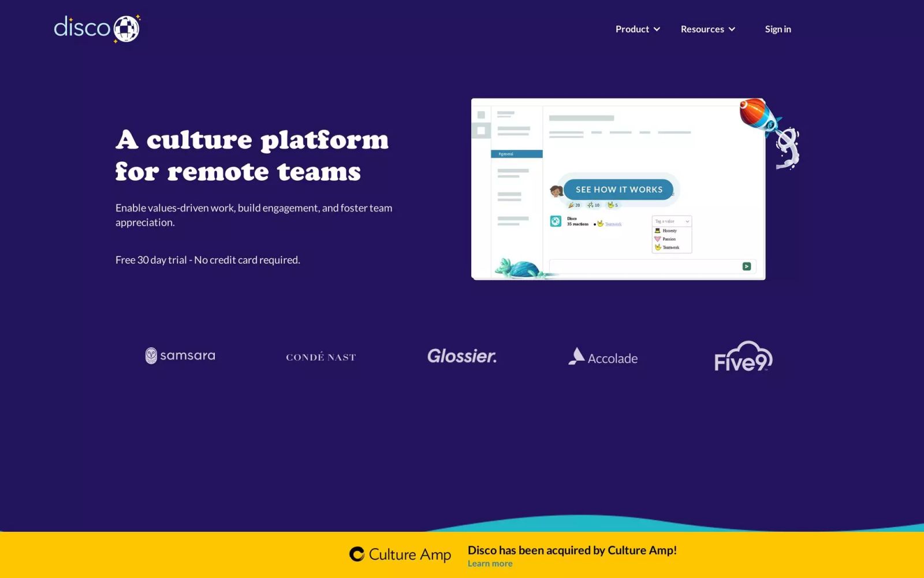Click the Five9 cloud logo
The image size is (924, 578).
[743, 356]
